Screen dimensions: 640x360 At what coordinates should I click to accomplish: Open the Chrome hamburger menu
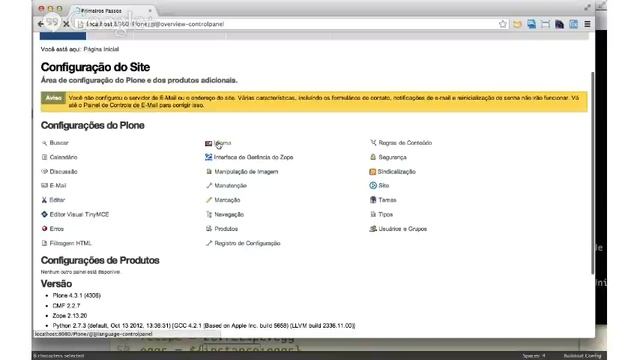point(587,24)
